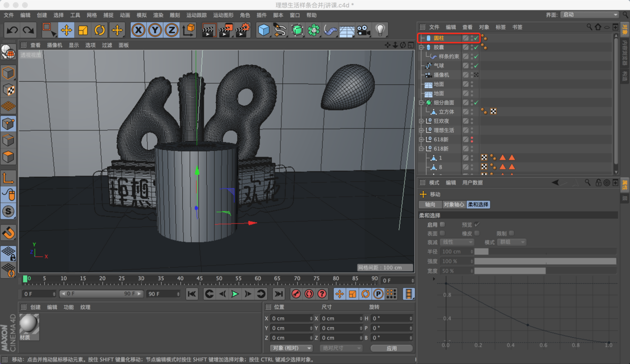630x364 pixels.
Task: Click the 应用 apply button
Action: pos(391,348)
